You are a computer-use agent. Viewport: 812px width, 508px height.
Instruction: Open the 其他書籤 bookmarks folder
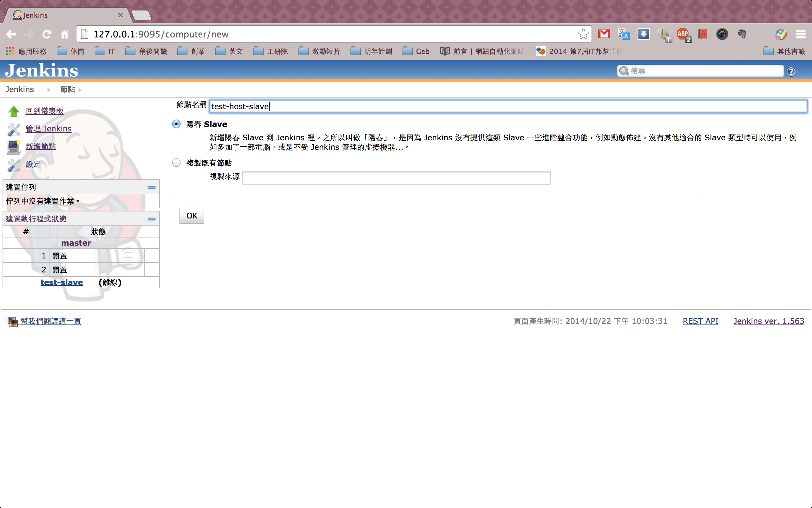[784, 51]
